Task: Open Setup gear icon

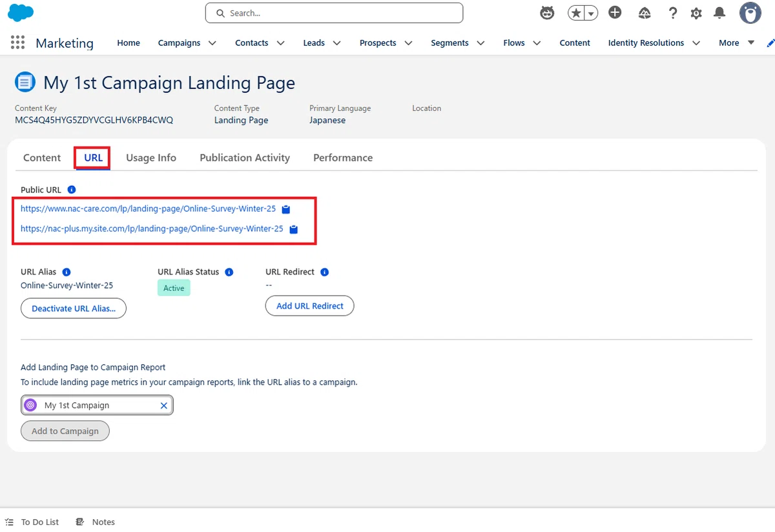Action: click(696, 13)
